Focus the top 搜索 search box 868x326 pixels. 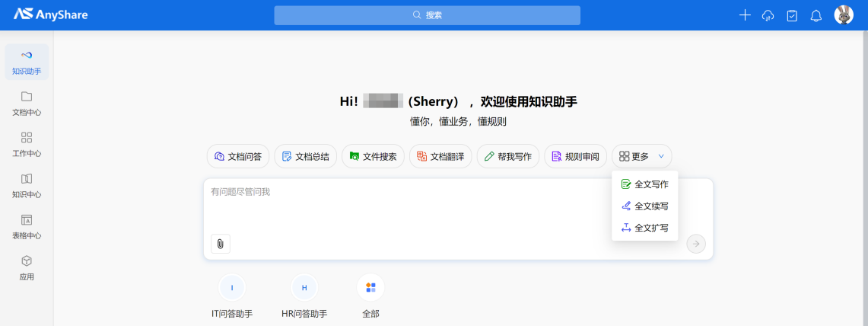(x=427, y=15)
